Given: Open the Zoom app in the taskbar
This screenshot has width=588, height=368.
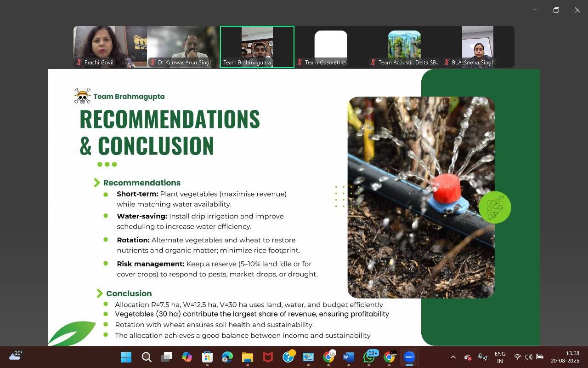Looking at the screenshot, I should click(x=409, y=357).
